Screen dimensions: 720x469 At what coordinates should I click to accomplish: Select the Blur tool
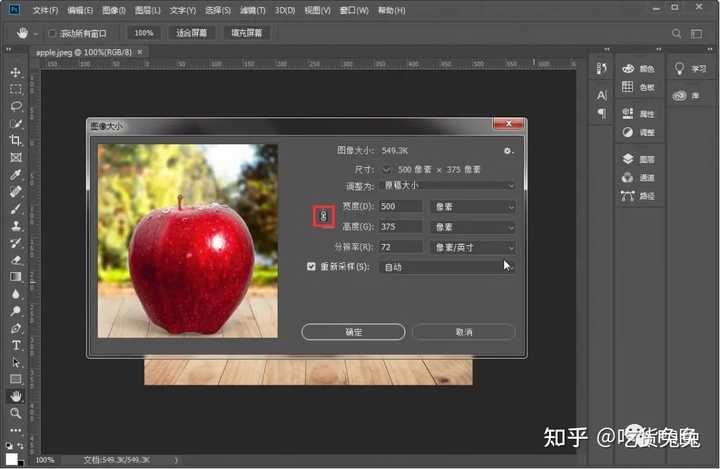(16, 294)
